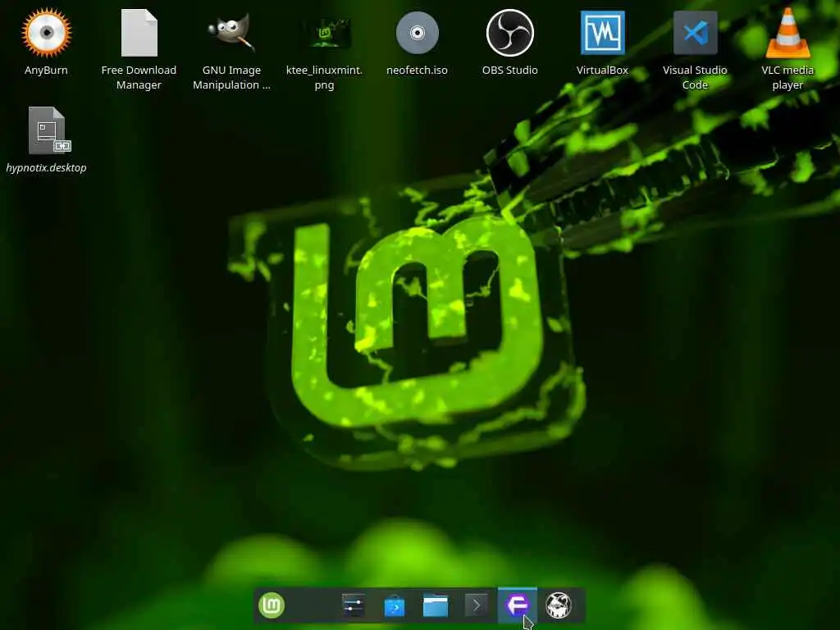This screenshot has height=630, width=840.
Task: Open the Linux Mint application menu
Action: point(272,605)
